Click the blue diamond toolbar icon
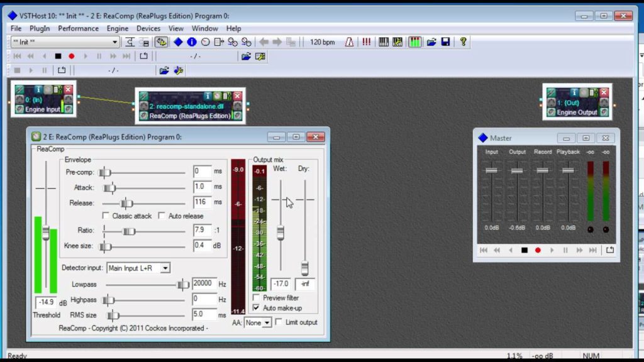 pyautogui.click(x=178, y=42)
